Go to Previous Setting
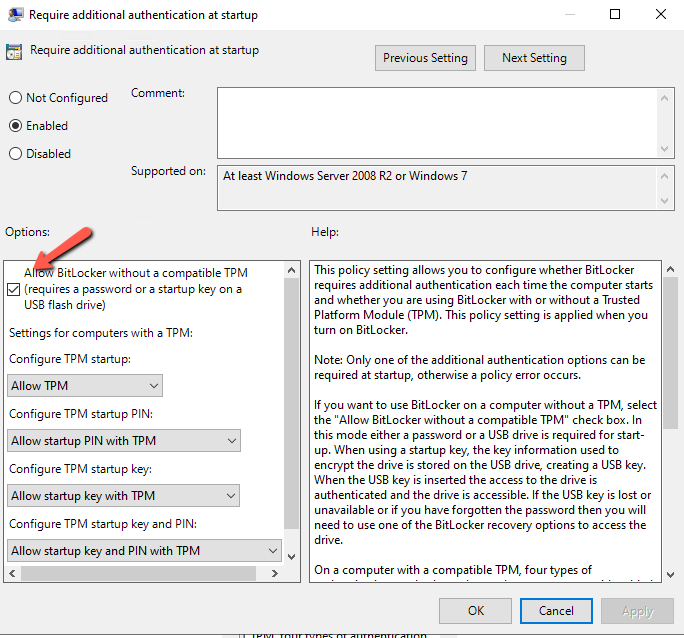684x638 pixels. click(425, 58)
